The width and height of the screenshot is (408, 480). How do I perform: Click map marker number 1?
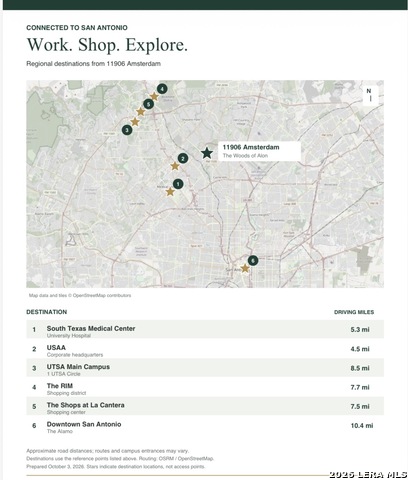coord(178,184)
